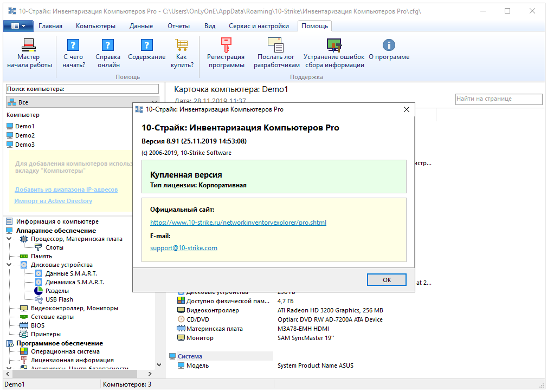The width and height of the screenshot is (547, 392).
Task: Open the Мастер начала работы wizard
Action: coord(29,53)
